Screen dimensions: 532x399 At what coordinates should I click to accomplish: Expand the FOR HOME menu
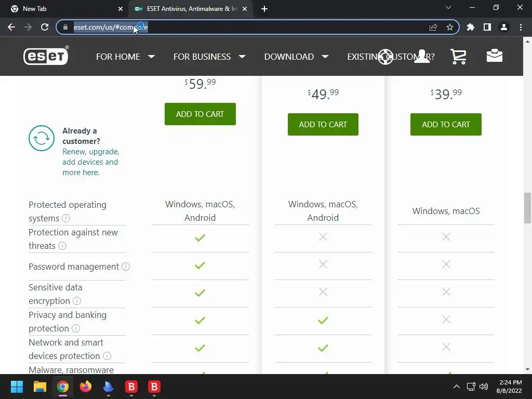pyautogui.click(x=125, y=57)
